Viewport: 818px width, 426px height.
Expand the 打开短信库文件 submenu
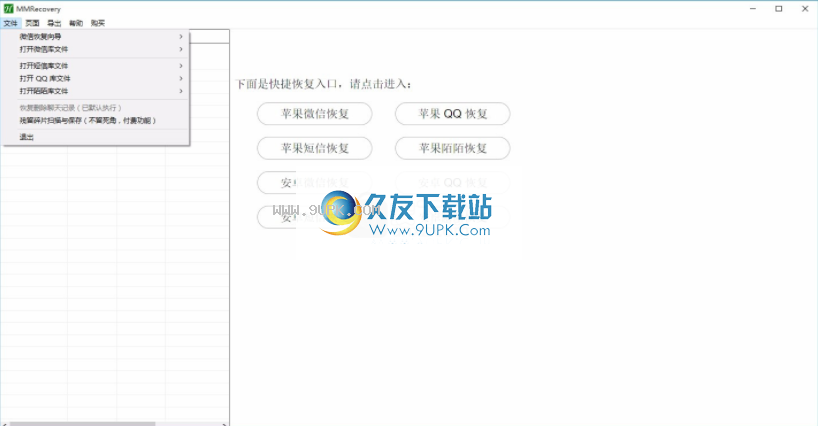click(x=96, y=66)
